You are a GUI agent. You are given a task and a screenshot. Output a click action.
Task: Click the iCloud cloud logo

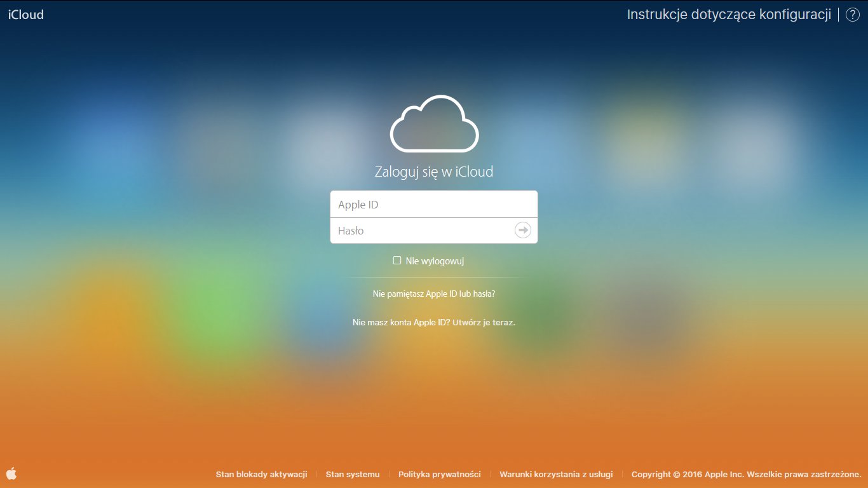click(x=434, y=124)
